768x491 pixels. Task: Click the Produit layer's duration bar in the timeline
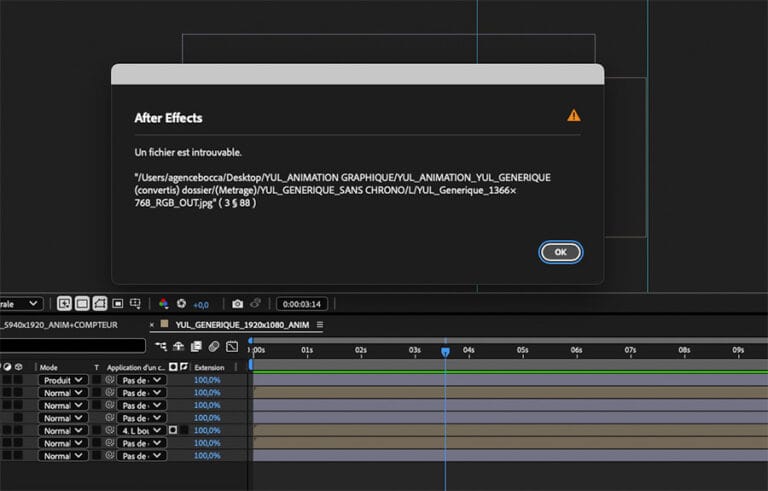click(x=510, y=380)
